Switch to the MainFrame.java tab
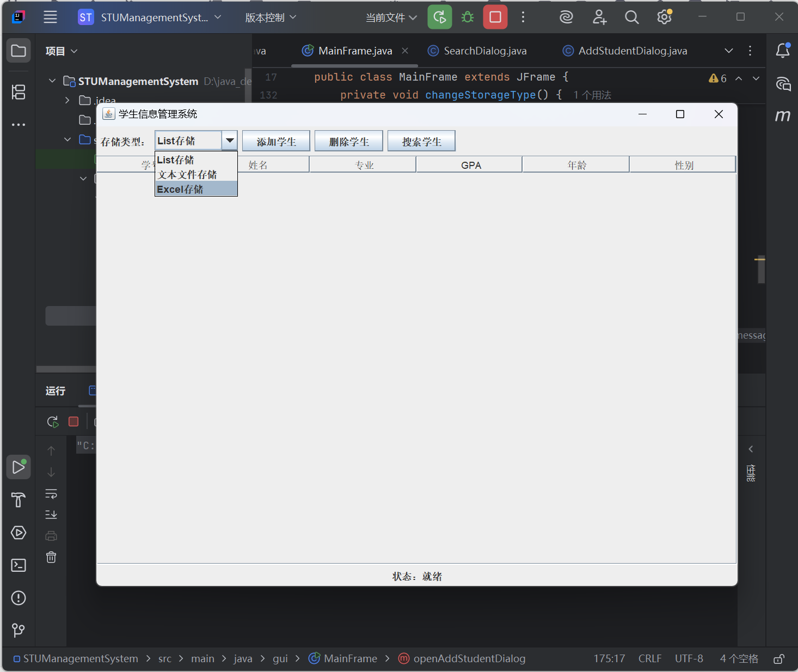This screenshot has width=798, height=672. 355,51
